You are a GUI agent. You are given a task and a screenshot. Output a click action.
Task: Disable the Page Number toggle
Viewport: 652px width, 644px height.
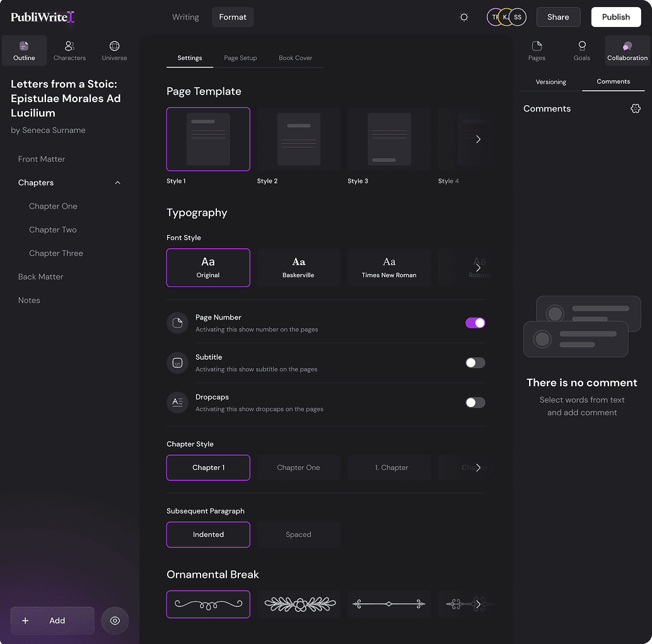tap(475, 323)
